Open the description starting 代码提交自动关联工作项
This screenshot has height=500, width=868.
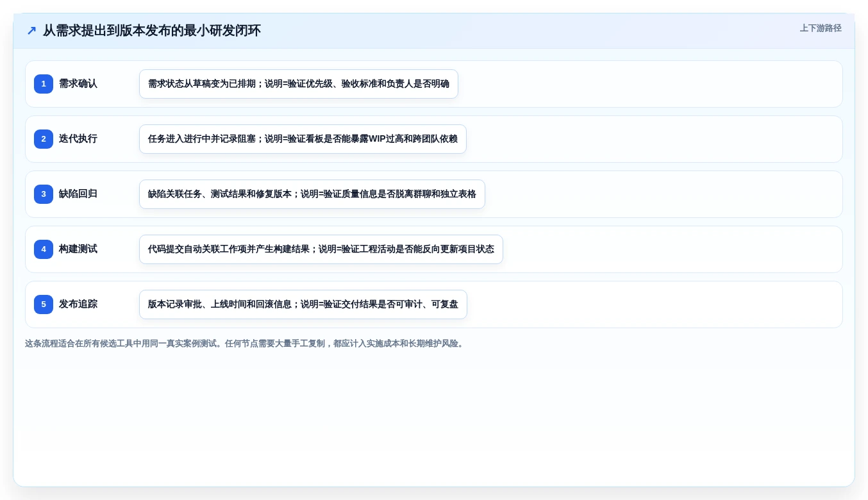pos(321,249)
